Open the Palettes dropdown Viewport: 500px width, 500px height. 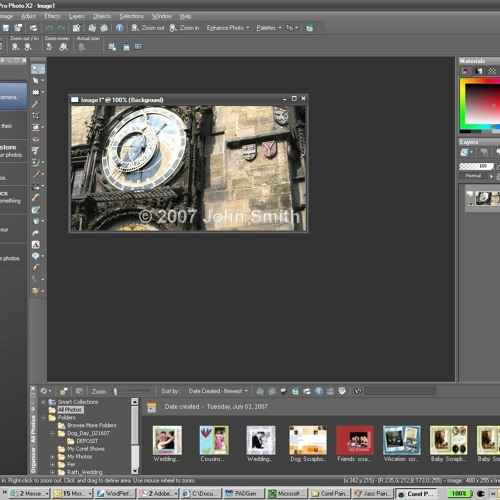(269, 28)
